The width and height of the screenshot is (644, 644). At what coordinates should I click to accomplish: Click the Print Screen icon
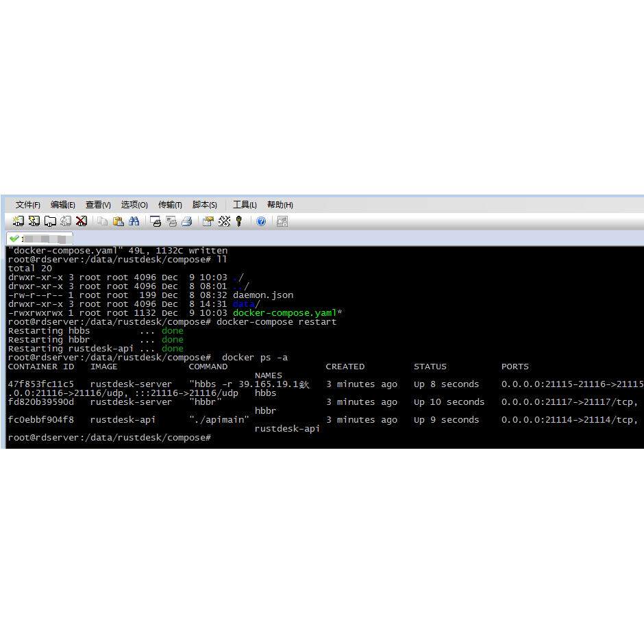156,221
